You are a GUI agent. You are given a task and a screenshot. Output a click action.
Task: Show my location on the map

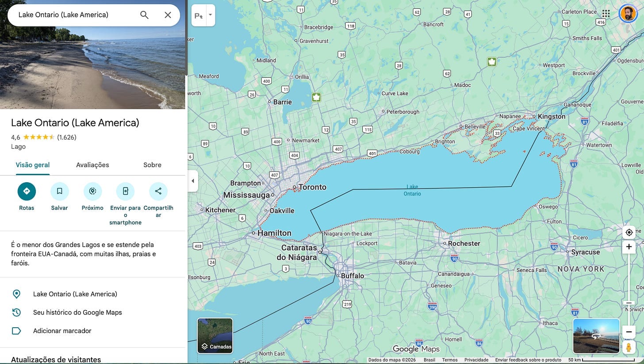(629, 232)
